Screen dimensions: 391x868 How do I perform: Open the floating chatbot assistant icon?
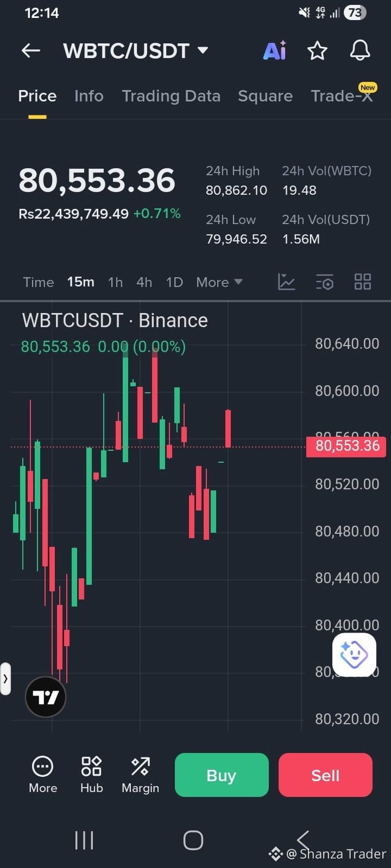click(354, 655)
